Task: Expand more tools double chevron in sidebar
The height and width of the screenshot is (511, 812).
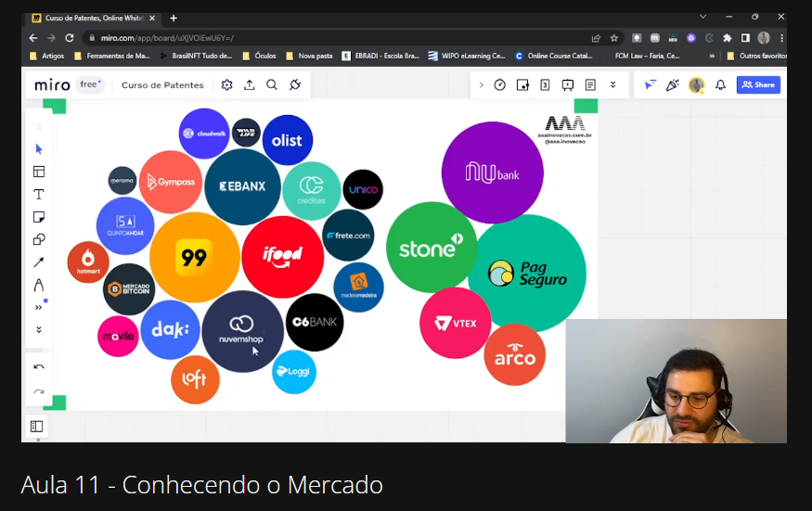Action: click(x=39, y=308)
